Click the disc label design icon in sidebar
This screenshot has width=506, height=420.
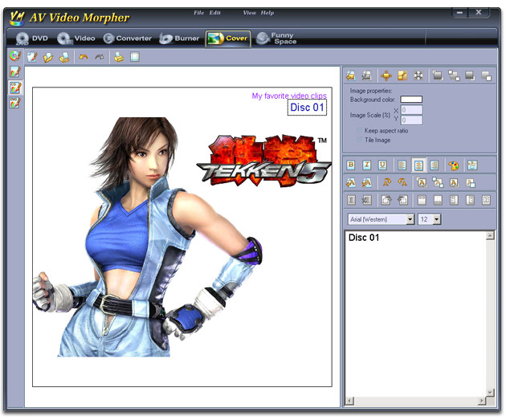[14, 56]
